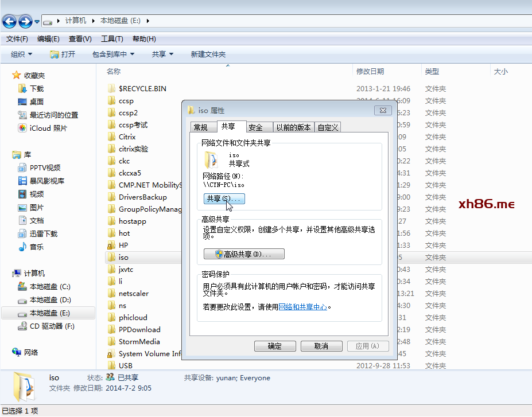The height and width of the screenshot is (417, 532).
Task: Expand the 组织 toolbar dropdown
Action: click(x=22, y=54)
